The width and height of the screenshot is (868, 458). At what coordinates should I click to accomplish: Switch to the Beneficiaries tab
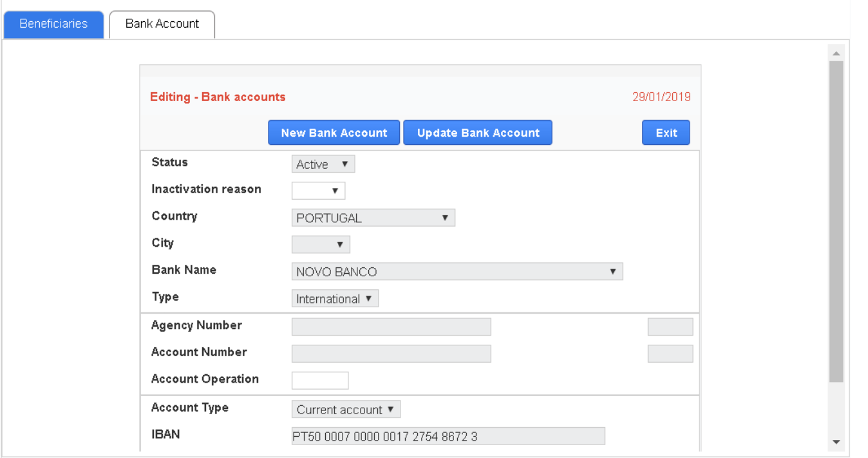[x=53, y=24]
